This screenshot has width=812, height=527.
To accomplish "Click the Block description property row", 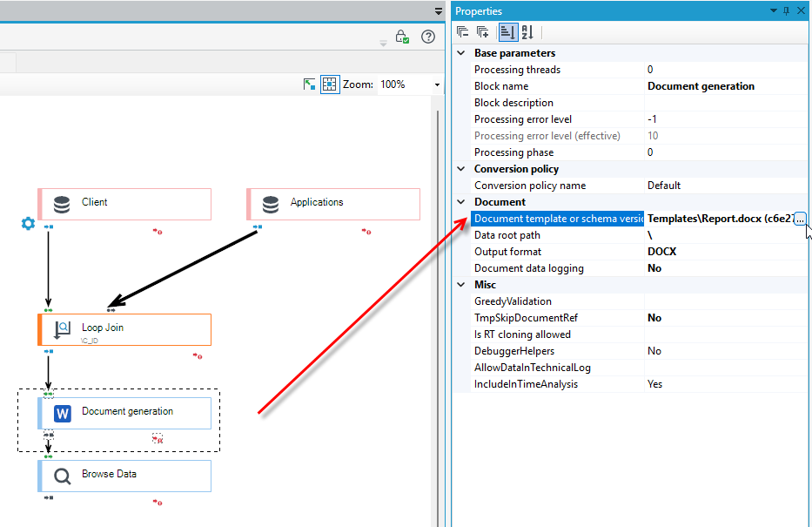I will pos(639,103).
